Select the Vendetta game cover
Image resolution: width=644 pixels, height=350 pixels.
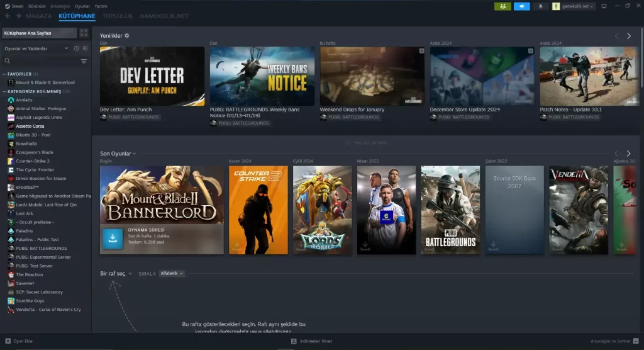point(579,210)
